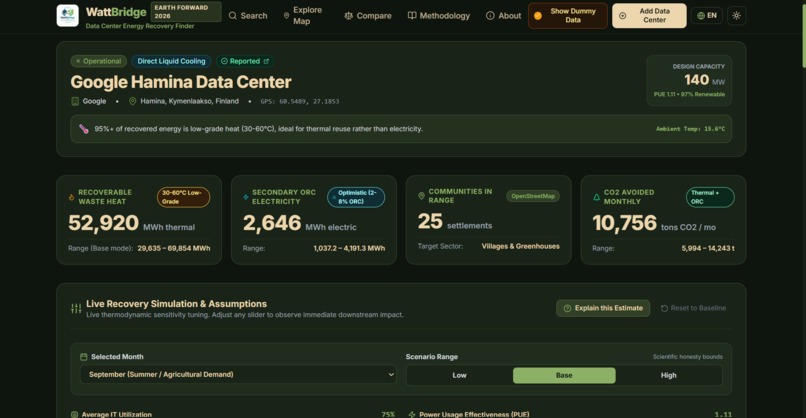806x418 pixels.
Task: Click the globe icon beside EN
Action: (x=701, y=15)
